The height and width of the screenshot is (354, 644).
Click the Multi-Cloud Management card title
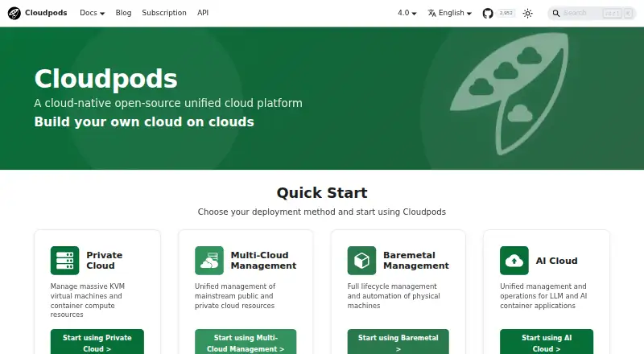pos(263,261)
